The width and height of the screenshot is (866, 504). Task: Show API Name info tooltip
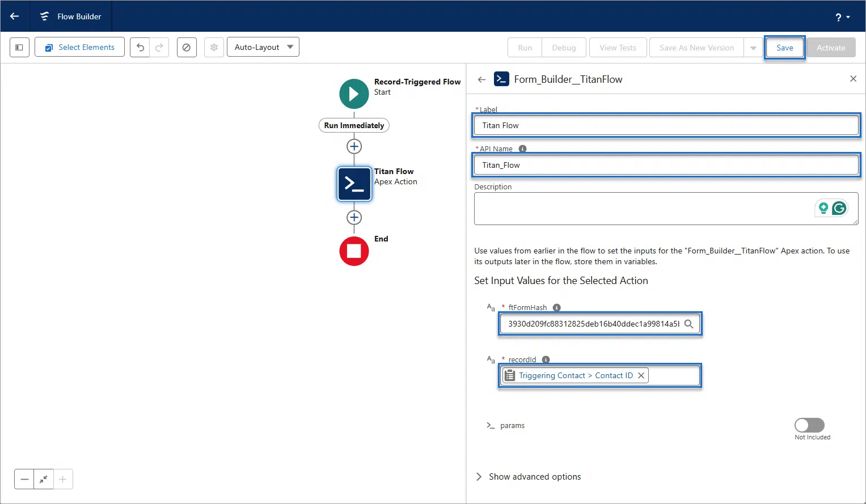pos(523,149)
